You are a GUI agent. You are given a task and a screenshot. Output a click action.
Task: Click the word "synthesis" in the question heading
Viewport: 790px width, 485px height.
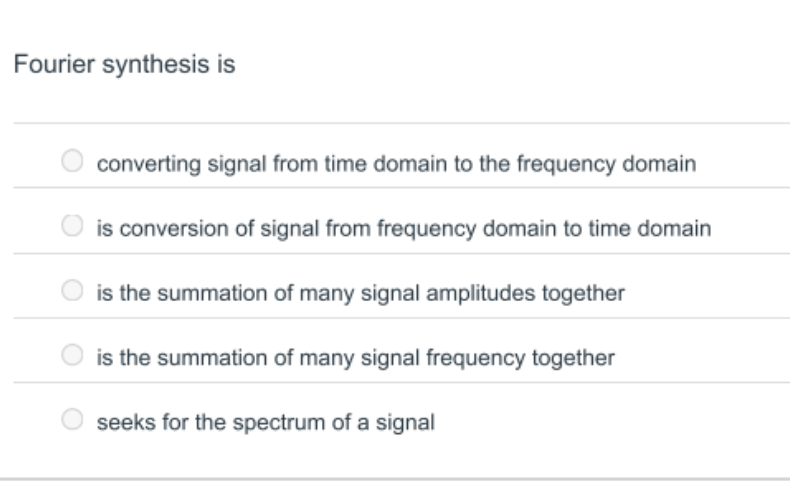[156, 65]
